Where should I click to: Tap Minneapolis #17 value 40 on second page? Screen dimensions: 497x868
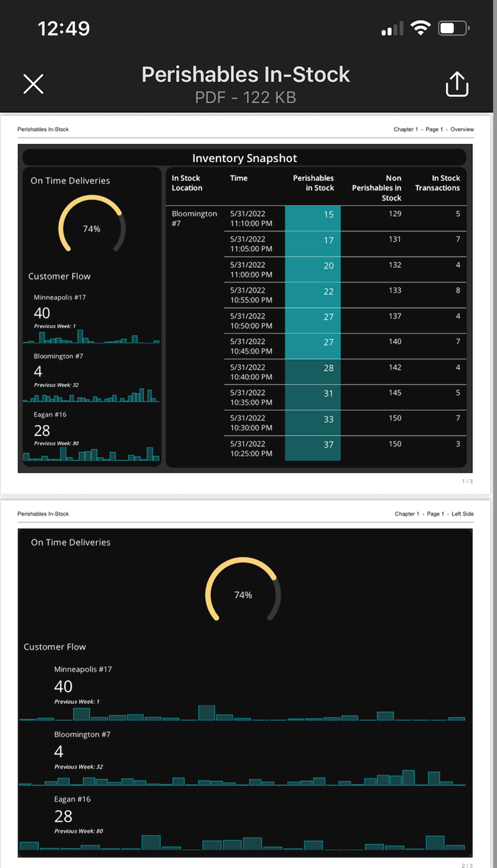click(x=64, y=686)
